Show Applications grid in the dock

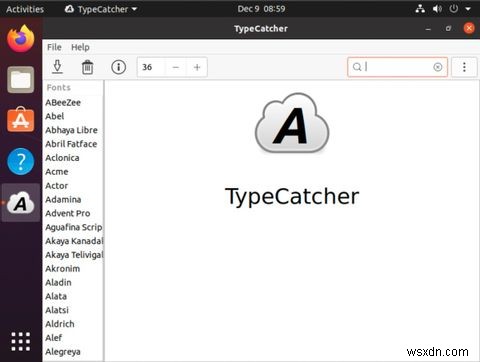point(21,341)
